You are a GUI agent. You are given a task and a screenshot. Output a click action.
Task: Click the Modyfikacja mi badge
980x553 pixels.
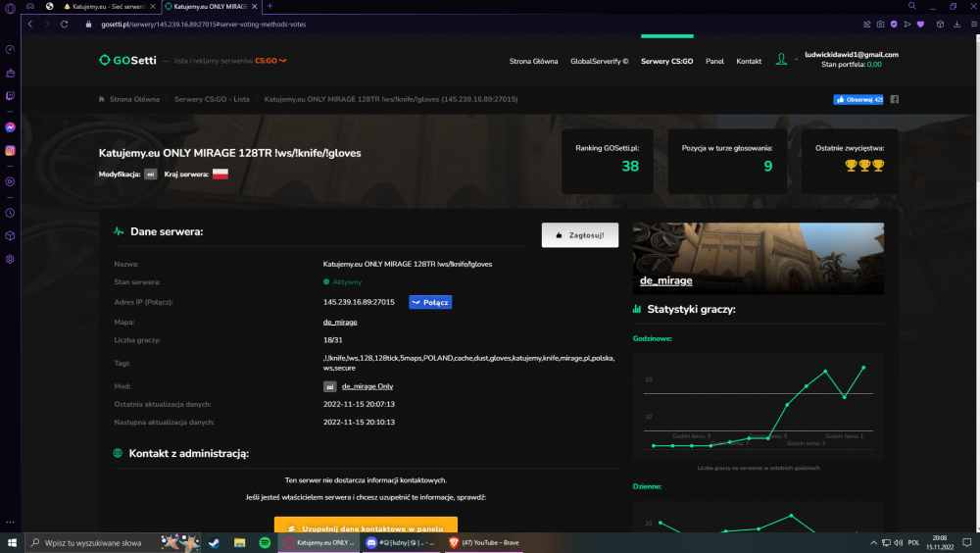click(x=151, y=174)
